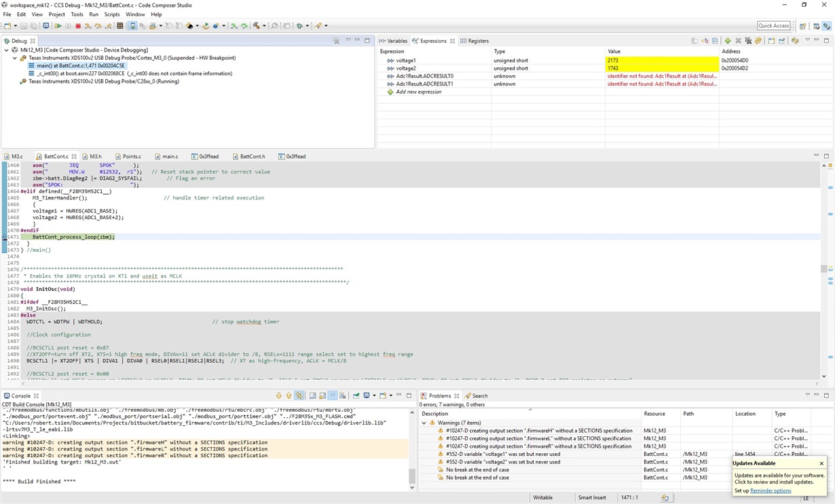Click the New file toolbar icon
Screen dimensions: 835x504
point(7,26)
